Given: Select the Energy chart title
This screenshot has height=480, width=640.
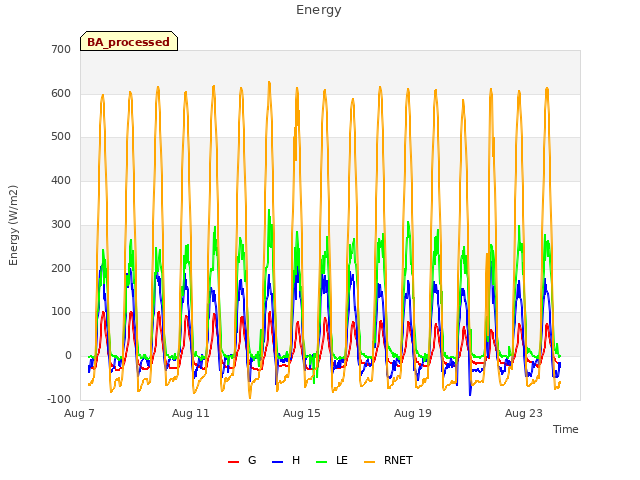Looking at the screenshot, I should pos(319,10).
